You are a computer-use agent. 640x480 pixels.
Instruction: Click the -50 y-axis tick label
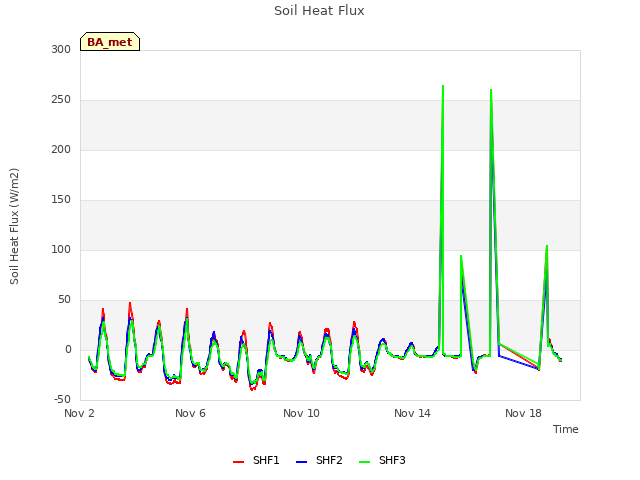pyautogui.click(x=62, y=399)
